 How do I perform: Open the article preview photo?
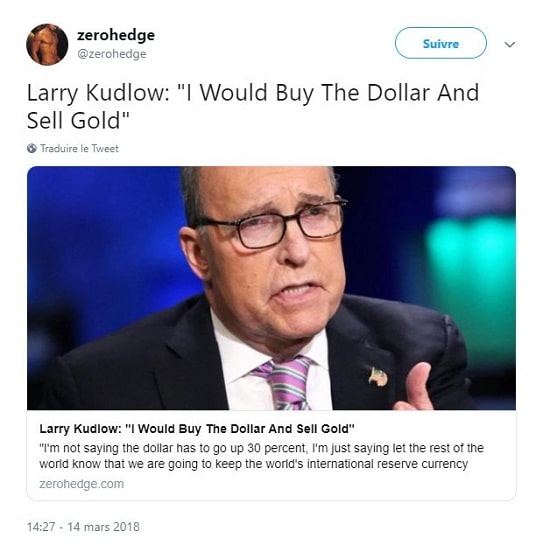tap(271, 288)
